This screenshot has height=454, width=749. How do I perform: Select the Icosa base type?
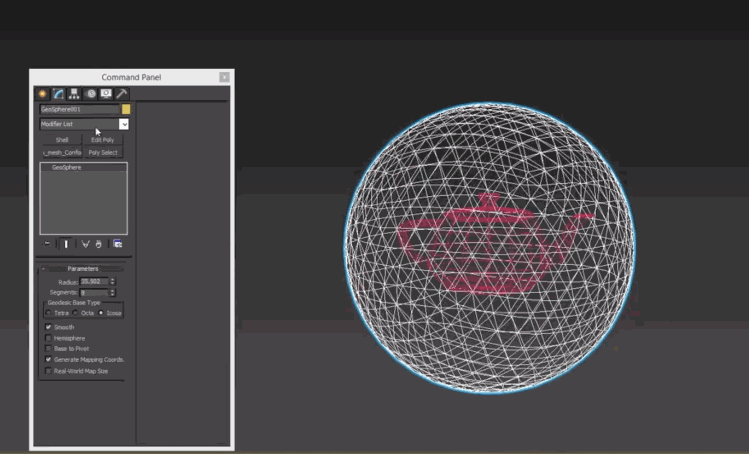101,313
